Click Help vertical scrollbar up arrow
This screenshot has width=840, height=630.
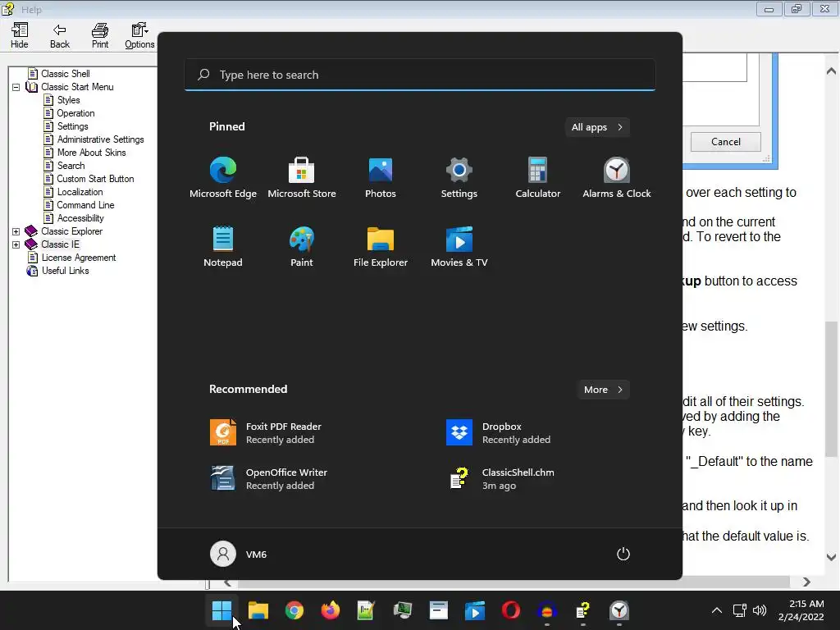831,71
